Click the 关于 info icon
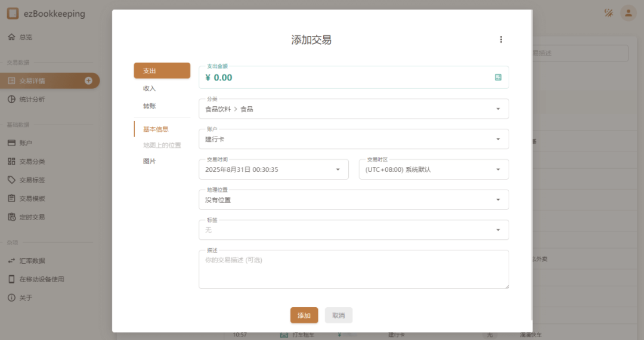 (11, 298)
